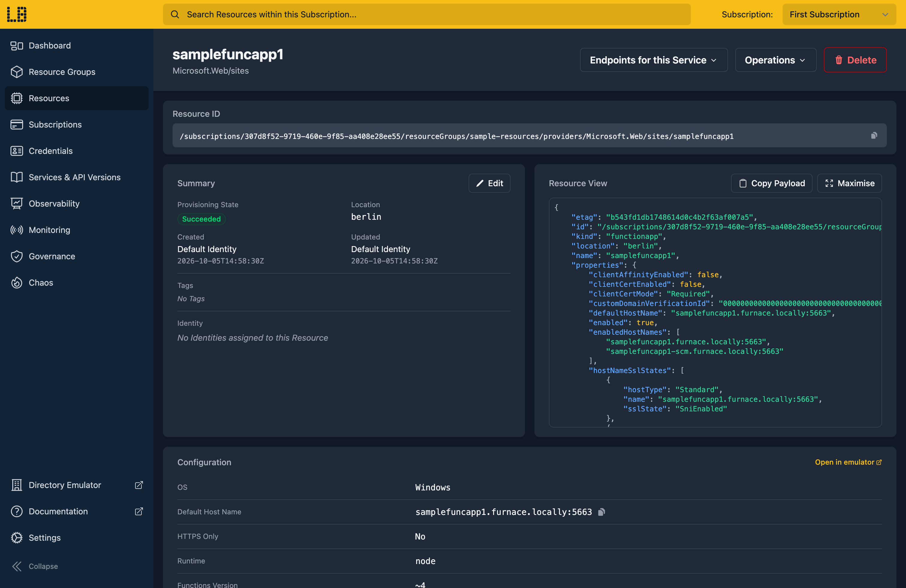Focus the Search Resources input field

coord(427,14)
